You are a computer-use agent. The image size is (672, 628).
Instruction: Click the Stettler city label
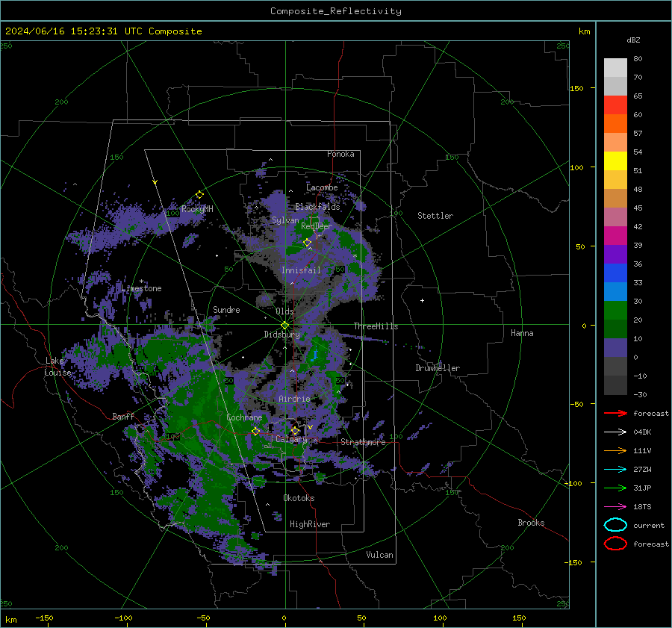pyautogui.click(x=435, y=216)
